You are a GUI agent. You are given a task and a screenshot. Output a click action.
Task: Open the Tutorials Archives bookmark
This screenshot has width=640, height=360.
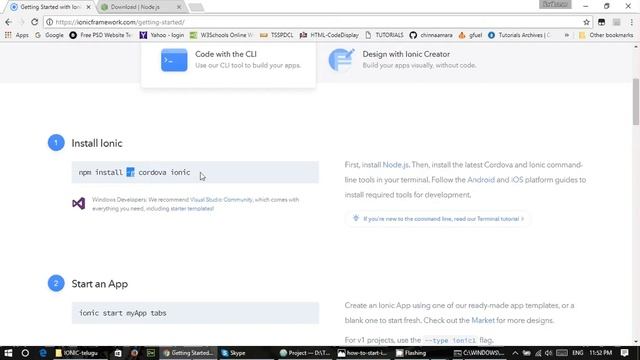click(519, 35)
